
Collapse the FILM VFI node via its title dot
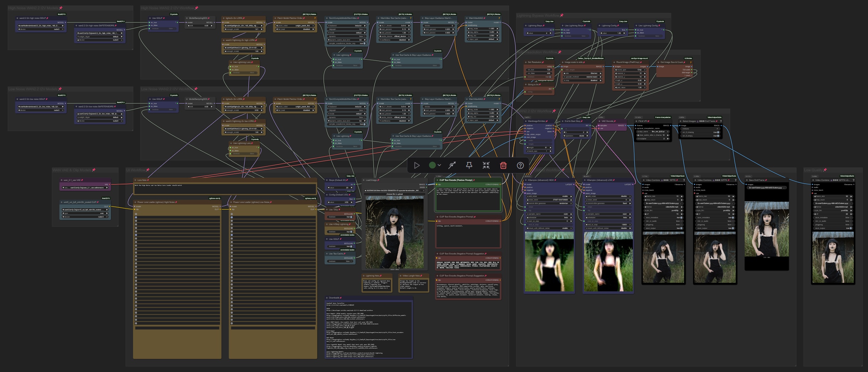coord(636,121)
